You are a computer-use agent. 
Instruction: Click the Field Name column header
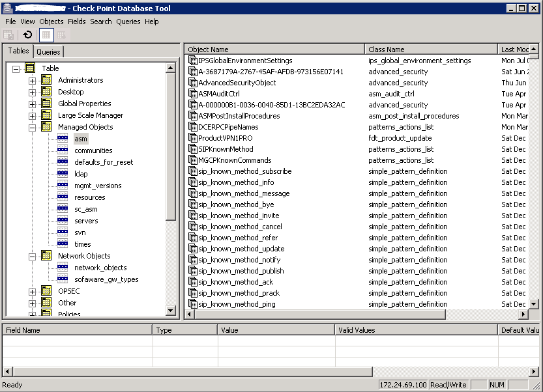(x=78, y=329)
